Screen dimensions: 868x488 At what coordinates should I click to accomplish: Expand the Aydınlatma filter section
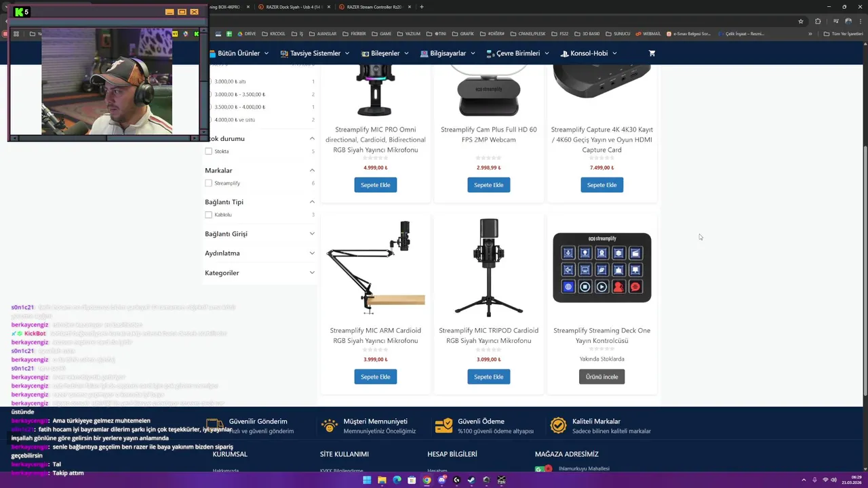click(x=312, y=253)
